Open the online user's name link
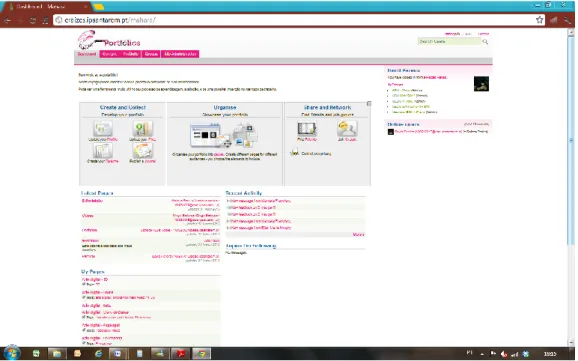 pyautogui.click(x=428, y=132)
